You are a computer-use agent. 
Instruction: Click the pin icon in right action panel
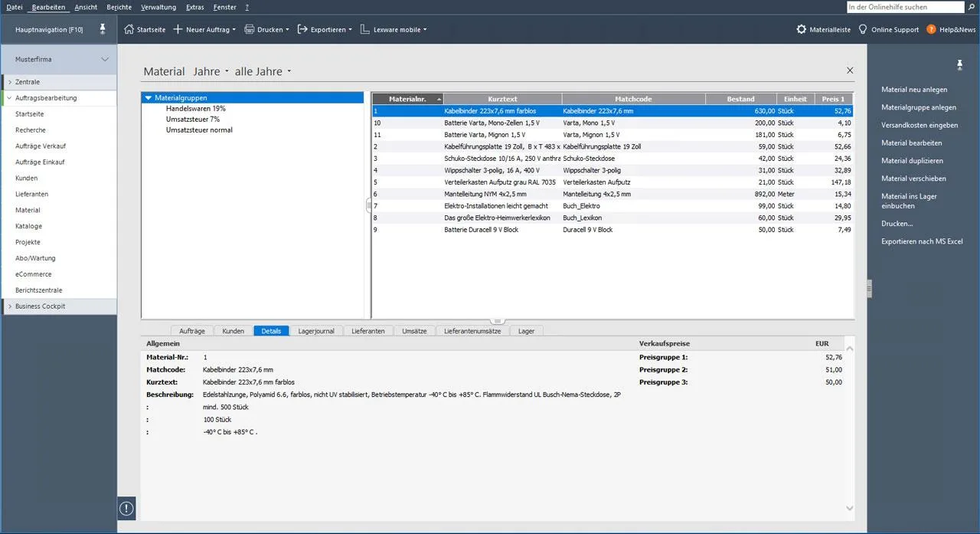click(x=959, y=64)
